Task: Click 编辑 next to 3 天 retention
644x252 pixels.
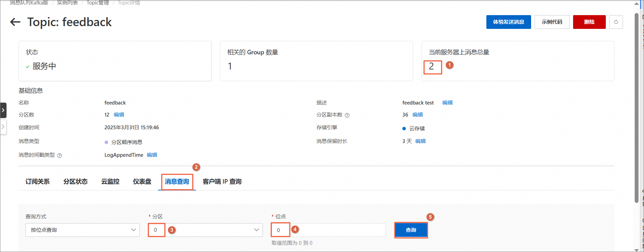Action: click(x=420, y=141)
